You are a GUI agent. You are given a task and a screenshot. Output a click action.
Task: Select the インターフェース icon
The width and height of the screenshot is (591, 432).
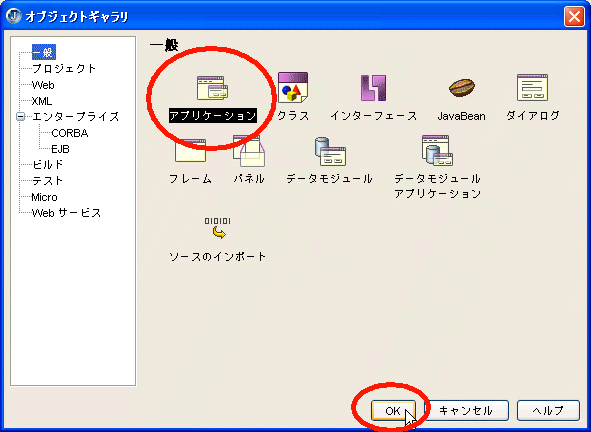click(373, 87)
